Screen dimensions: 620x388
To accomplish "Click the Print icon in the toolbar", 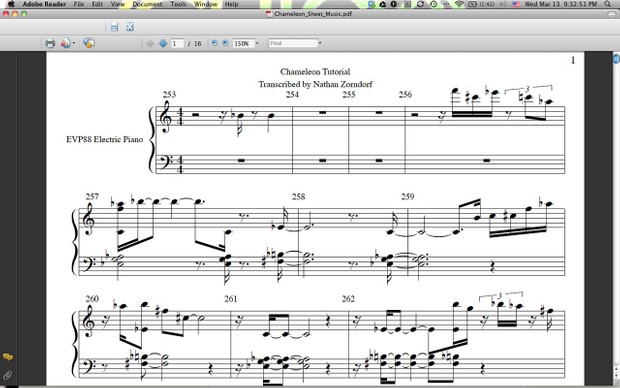I will coord(50,43).
